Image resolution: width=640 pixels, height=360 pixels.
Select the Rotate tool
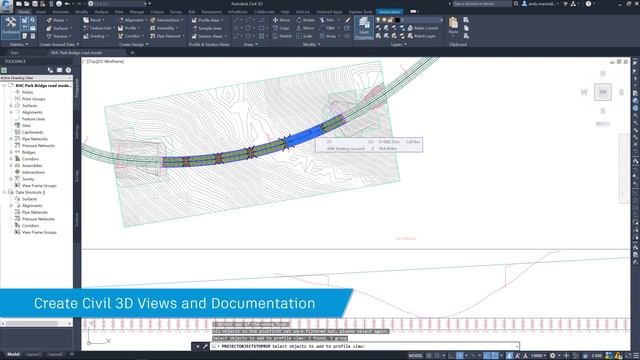point(306,20)
